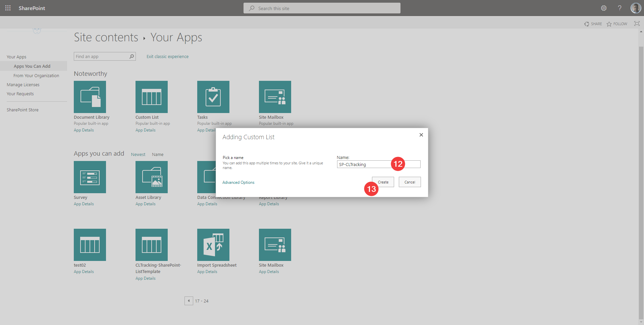Select the Survey app tile
This screenshot has height=325, width=644.
coord(90,177)
